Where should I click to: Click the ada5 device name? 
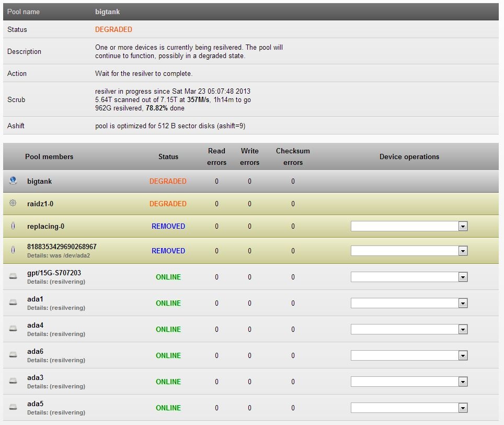coord(35,404)
